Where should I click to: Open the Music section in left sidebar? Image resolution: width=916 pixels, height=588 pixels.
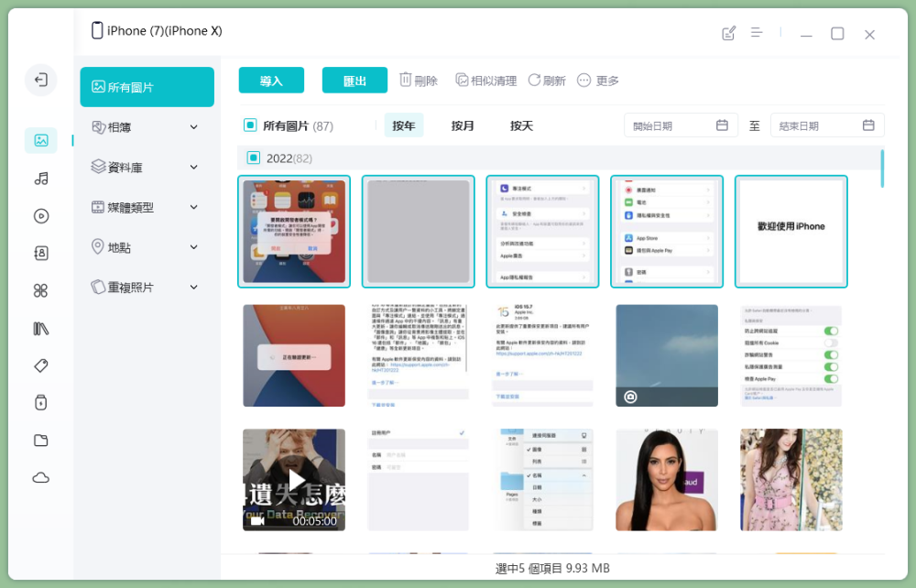[40, 179]
